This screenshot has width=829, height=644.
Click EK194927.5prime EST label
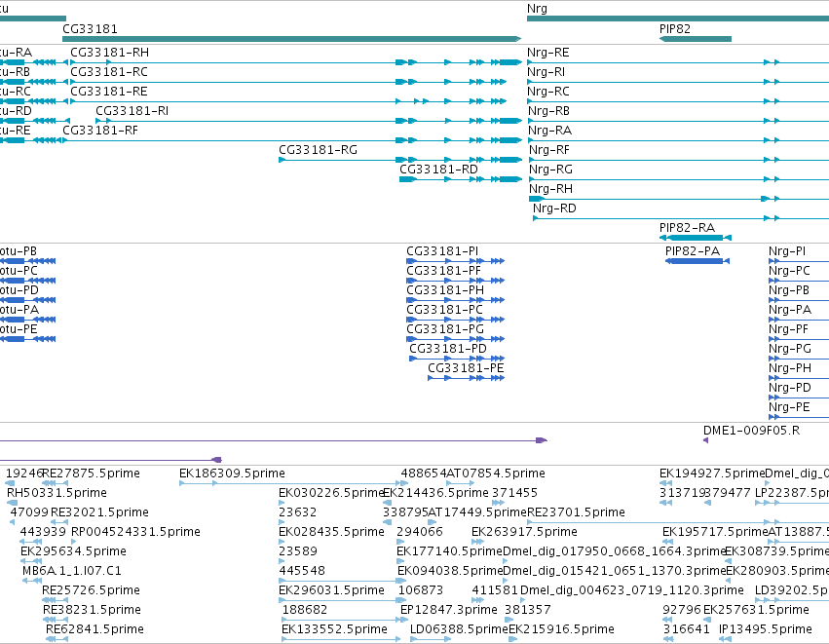pyautogui.click(x=712, y=474)
